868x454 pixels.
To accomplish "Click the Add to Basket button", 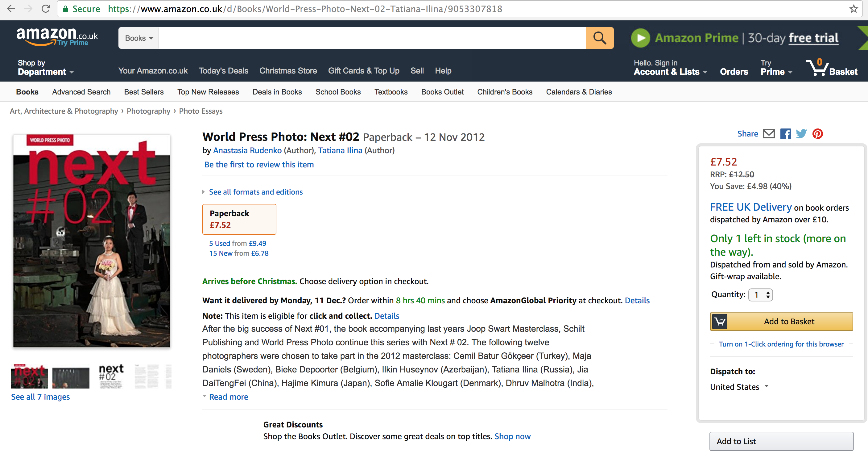I will click(x=781, y=322).
